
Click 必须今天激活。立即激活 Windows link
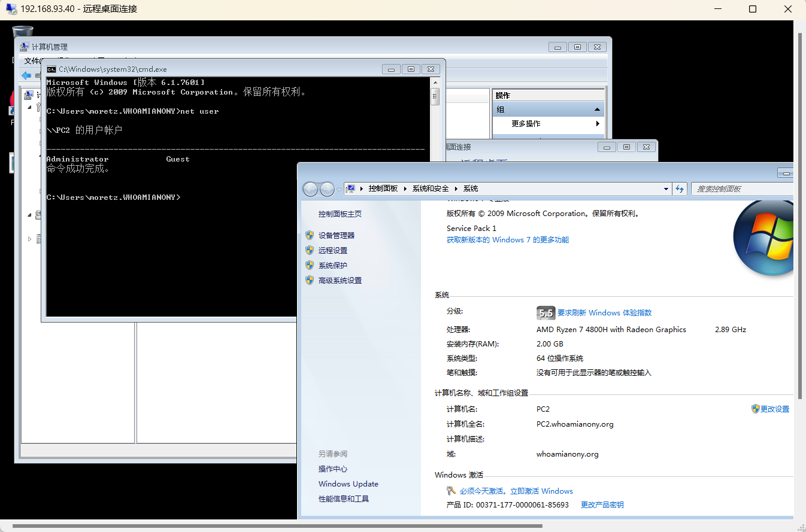pos(516,491)
